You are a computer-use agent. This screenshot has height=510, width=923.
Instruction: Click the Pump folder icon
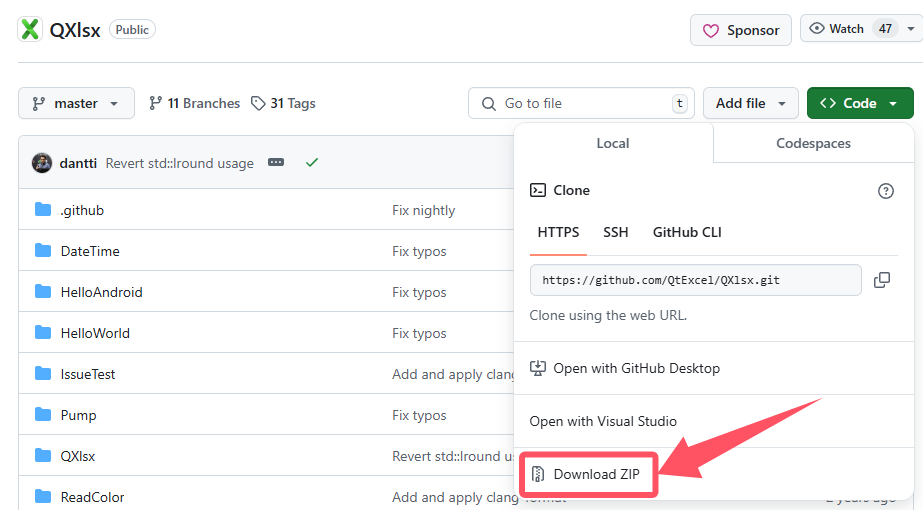[43, 415]
